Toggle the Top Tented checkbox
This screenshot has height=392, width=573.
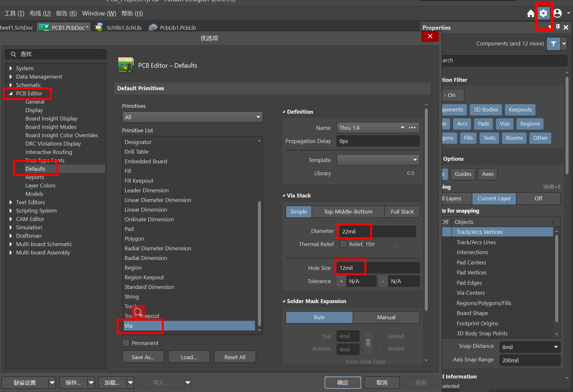(x=380, y=336)
